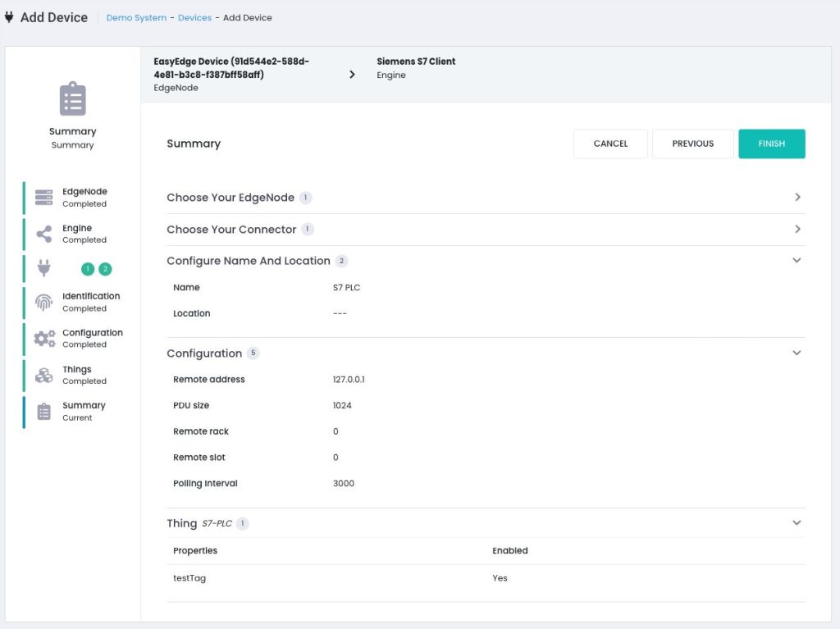Click count badge next to Configure Name And Location
The height and width of the screenshot is (629, 840).
[x=342, y=261]
